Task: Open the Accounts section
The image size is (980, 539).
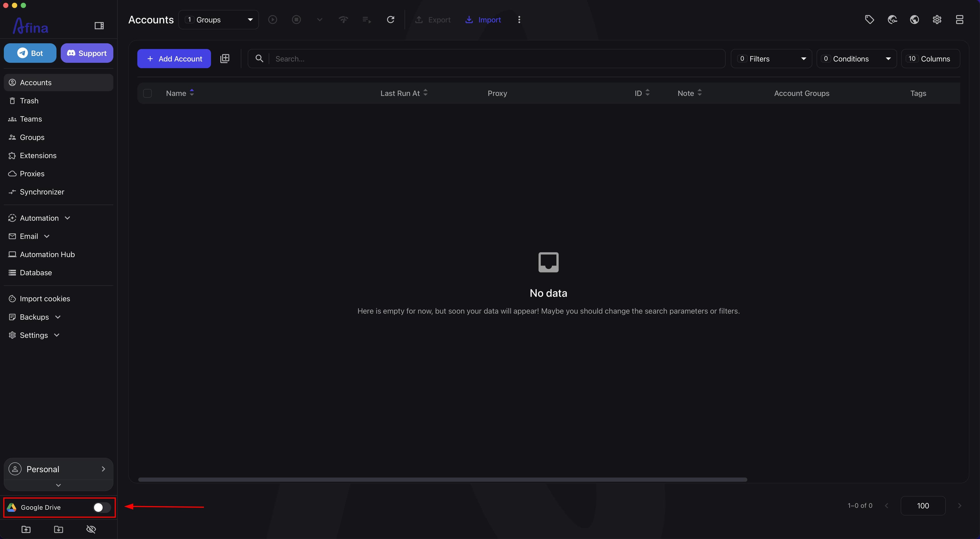Action: [58, 83]
